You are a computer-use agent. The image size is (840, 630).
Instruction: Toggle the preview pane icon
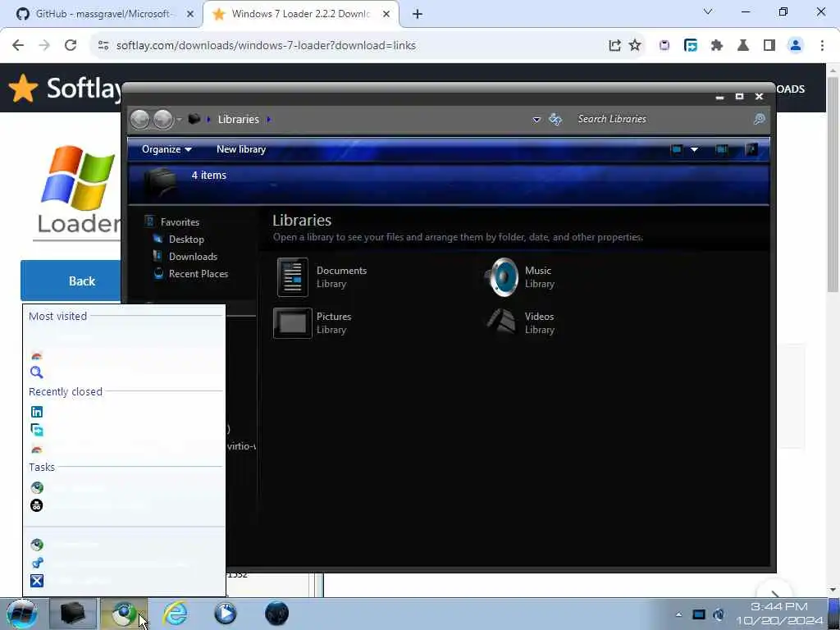pyautogui.click(x=722, y=149)
